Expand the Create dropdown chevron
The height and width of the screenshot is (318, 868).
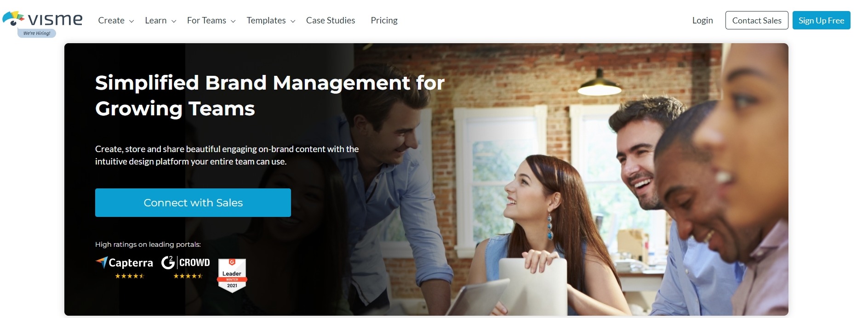click(x=131, y=21)
